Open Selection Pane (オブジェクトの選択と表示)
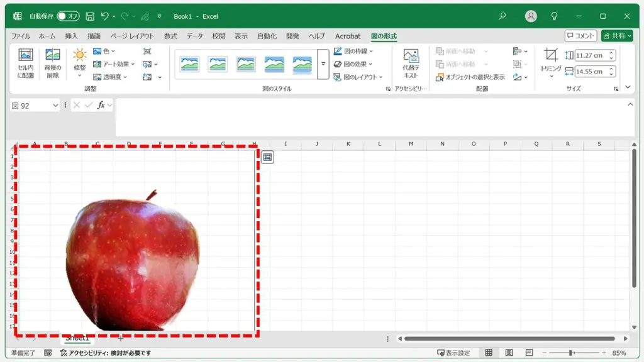The width and height of the screenshot is (644, 362). pos(470,77)
